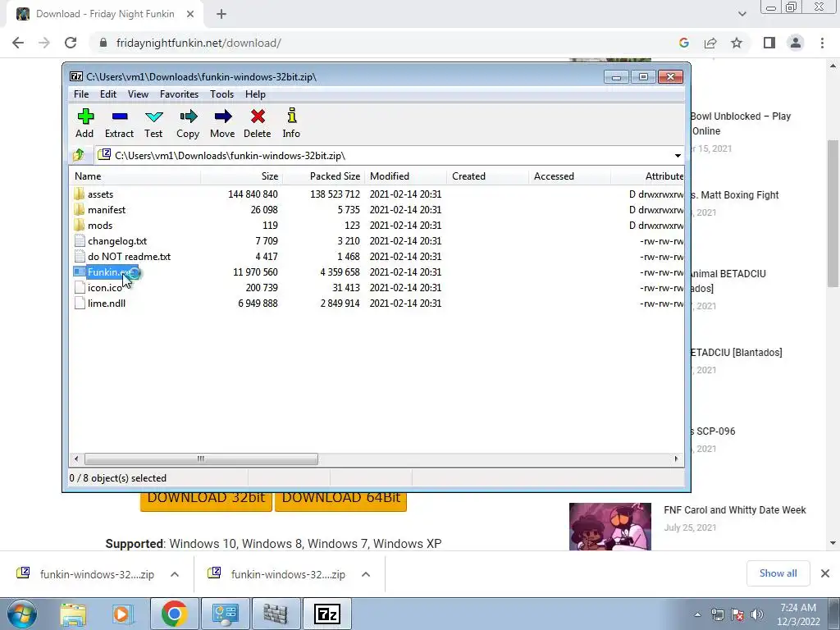Expand options for first downloaded zip
This screenshot has height=630, width=840.
point(175,574)
